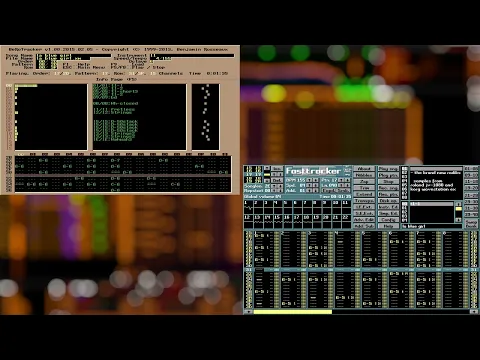Move song position list up arrow

(x=267, y=168)
